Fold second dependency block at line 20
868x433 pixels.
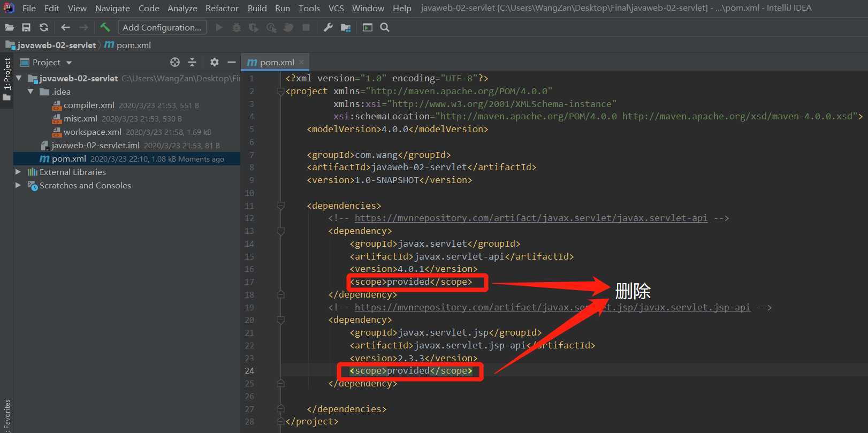(x=281, y=320)
